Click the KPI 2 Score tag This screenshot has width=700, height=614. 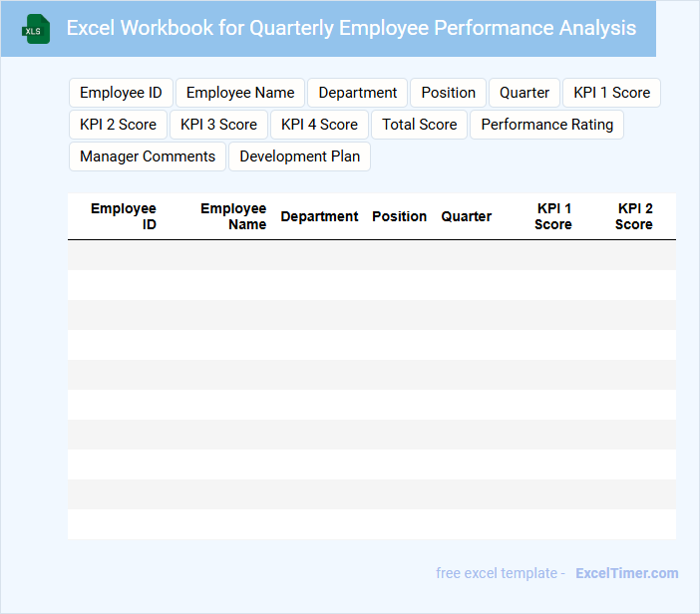118,125
